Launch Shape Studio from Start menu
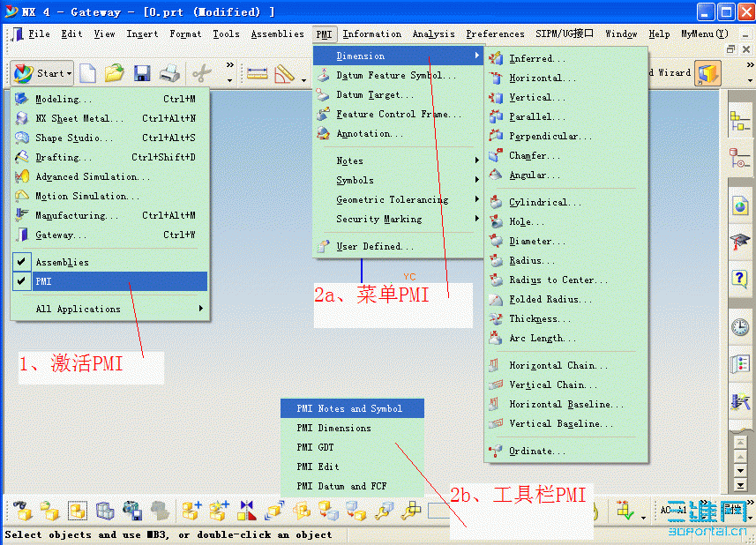This screenshot has height=545, width=756. click(111, 138)
